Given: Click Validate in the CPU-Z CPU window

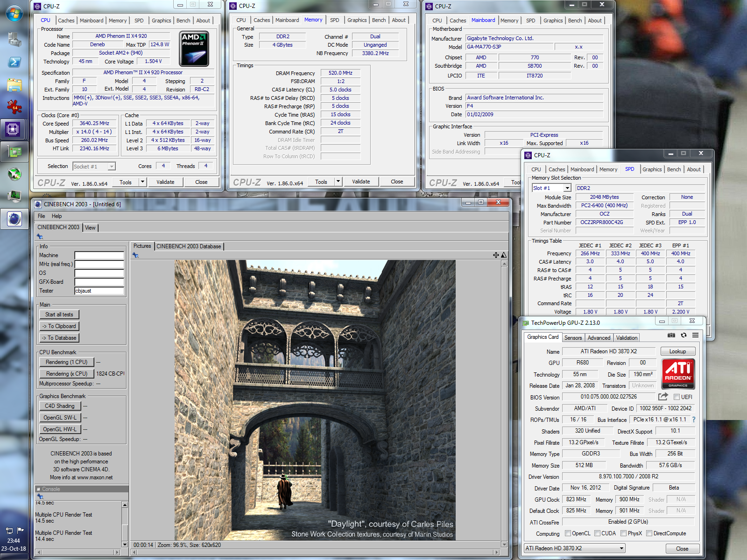Looking at the screenshot, I should [165, 182].
